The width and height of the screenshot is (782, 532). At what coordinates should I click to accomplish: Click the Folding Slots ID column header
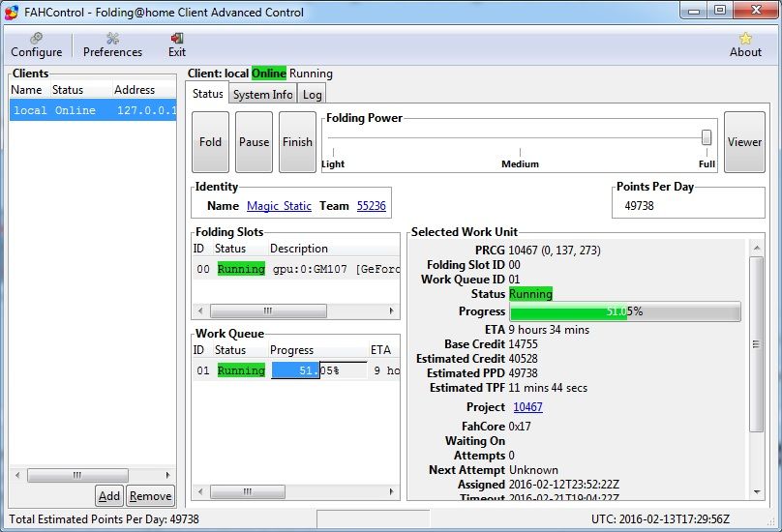[202, 249]
